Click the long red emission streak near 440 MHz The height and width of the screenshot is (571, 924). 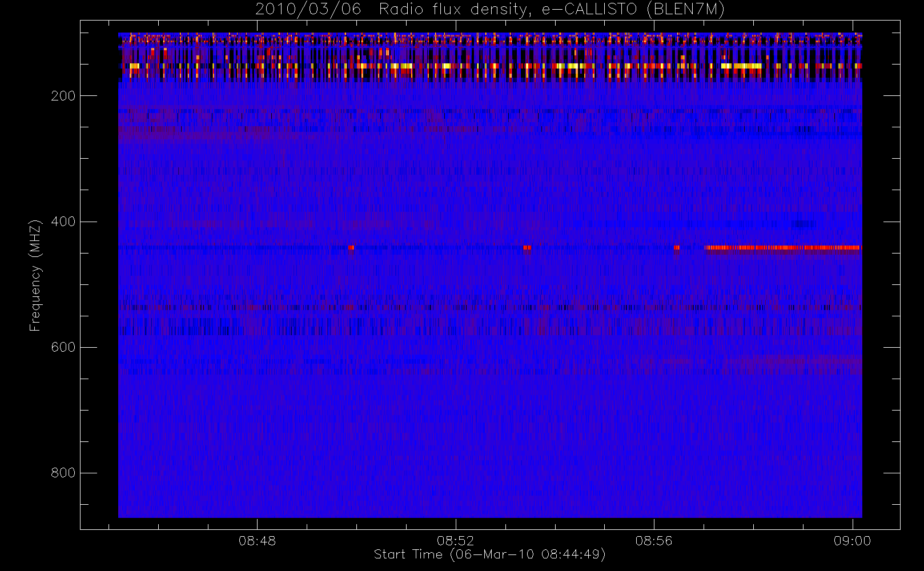[x=783, y=248]
